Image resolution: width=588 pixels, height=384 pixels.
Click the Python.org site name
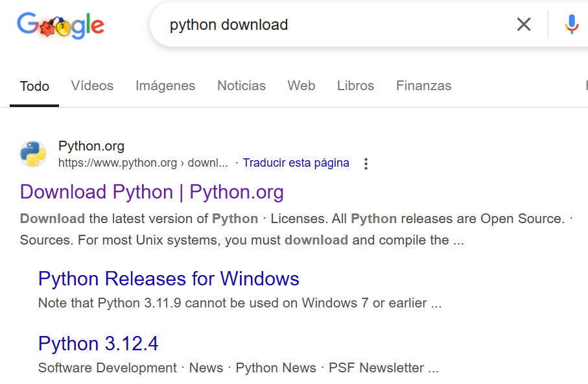[x=91, y=146]
